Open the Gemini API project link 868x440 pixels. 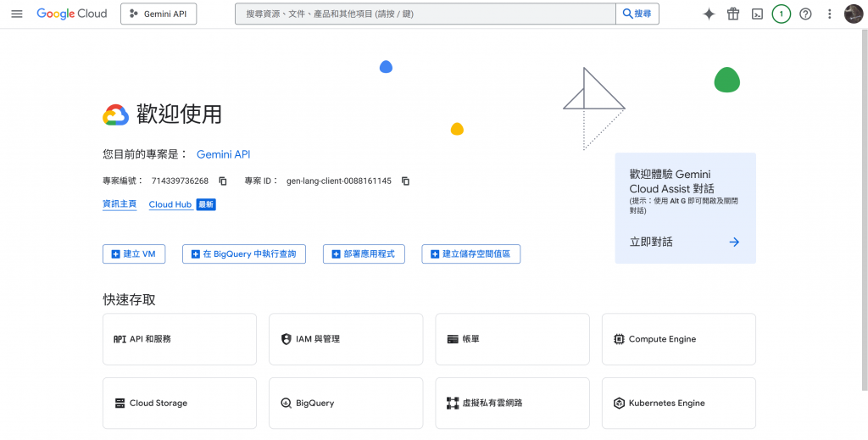point(223,154)
